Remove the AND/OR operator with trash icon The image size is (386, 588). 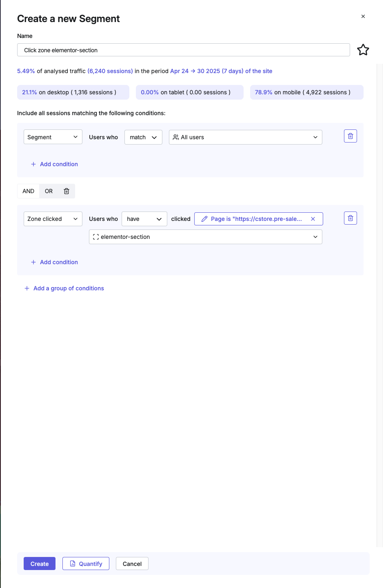pos(67,191)
